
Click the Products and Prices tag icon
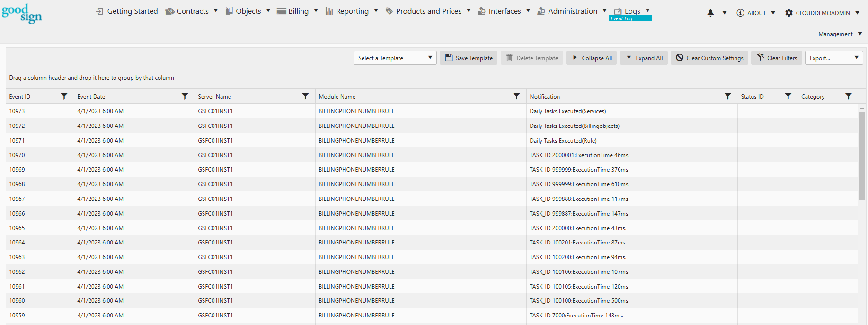coord(389,11)
